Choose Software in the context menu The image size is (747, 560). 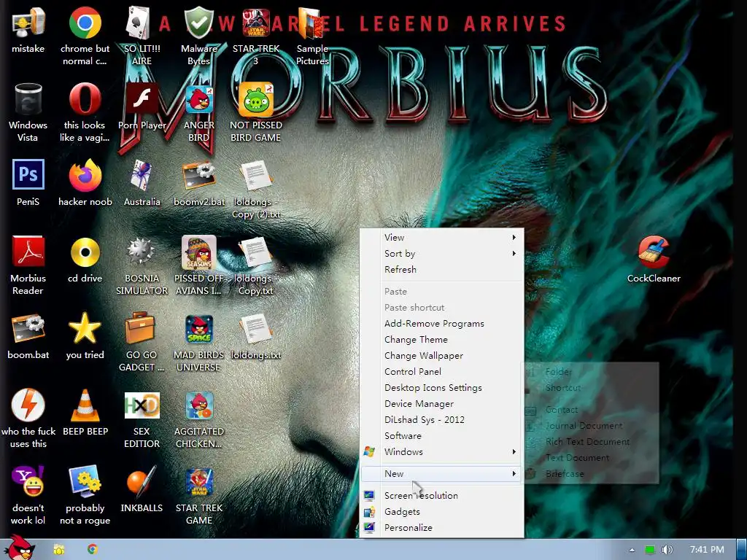point(441,436)
